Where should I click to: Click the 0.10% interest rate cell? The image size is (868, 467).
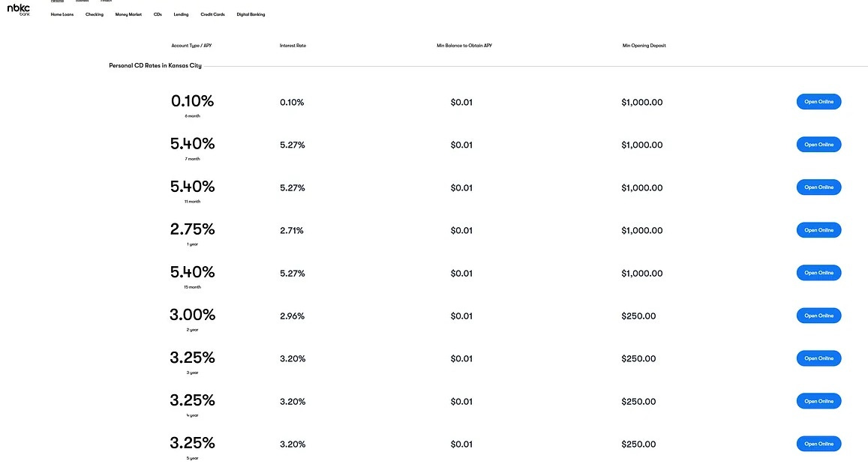(x=292, y=103)
